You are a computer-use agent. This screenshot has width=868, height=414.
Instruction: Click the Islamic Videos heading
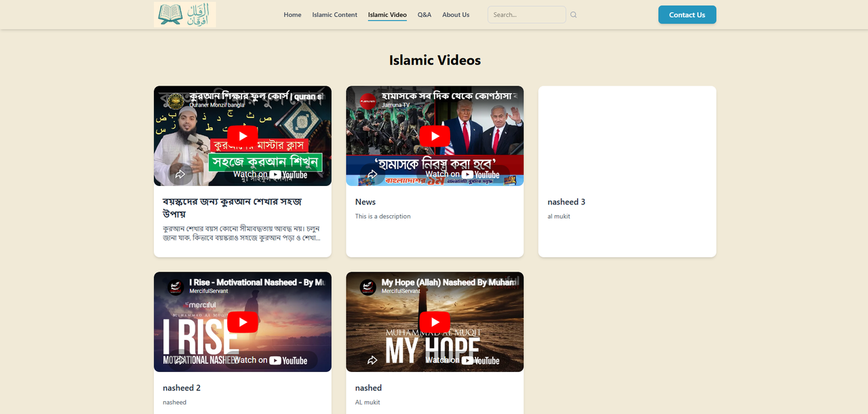coord(435,60)
